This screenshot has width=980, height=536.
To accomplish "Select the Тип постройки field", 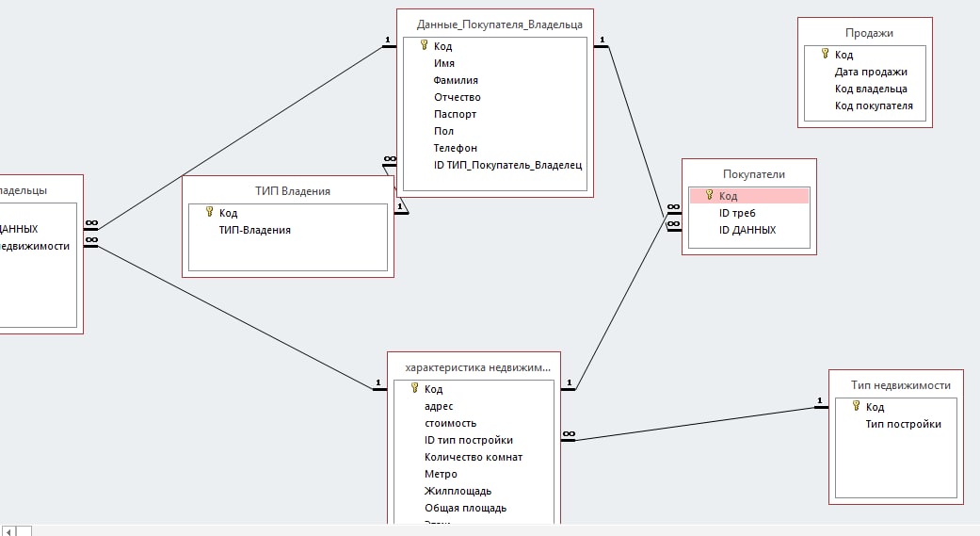I will pyautogui.click(x=903, y=423).
